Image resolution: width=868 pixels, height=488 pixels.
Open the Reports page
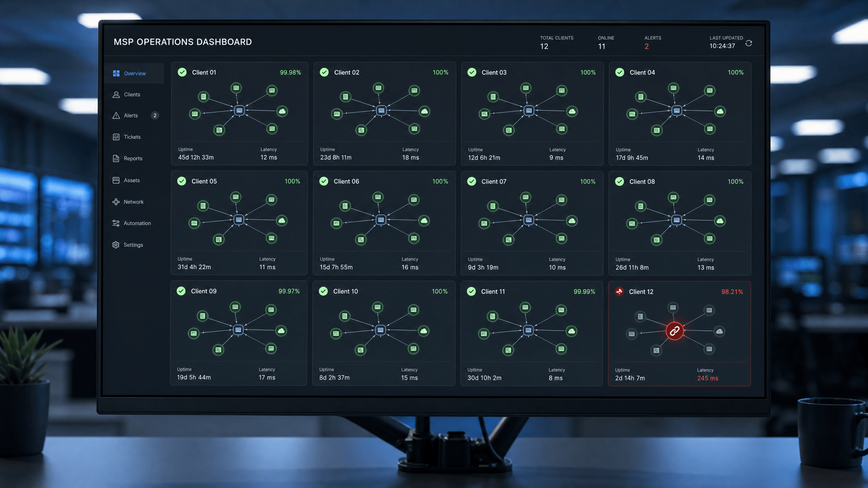coord(133,158)
